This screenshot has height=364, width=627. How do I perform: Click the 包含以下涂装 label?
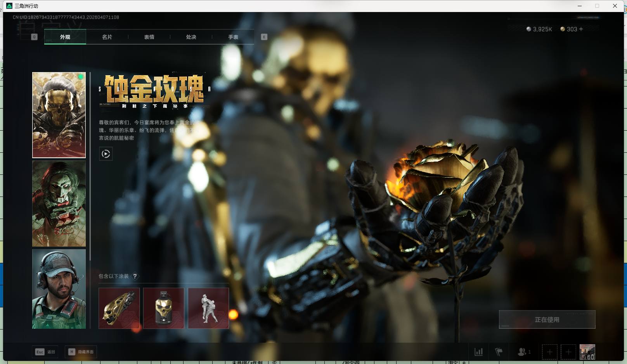click(114, 276)
